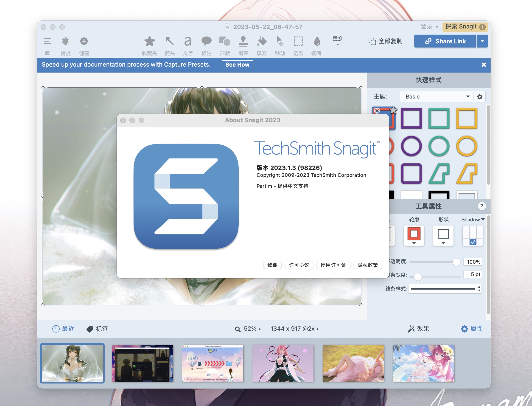Click the Explore Snagit button
Image resolution: width=532 pixels, height=406 pixels.
point(465,27)
